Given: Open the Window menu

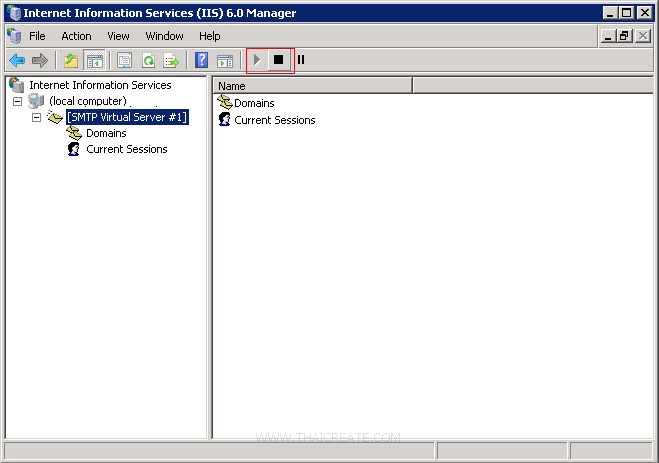Looking at the screenshot, I should coord(164,36).
